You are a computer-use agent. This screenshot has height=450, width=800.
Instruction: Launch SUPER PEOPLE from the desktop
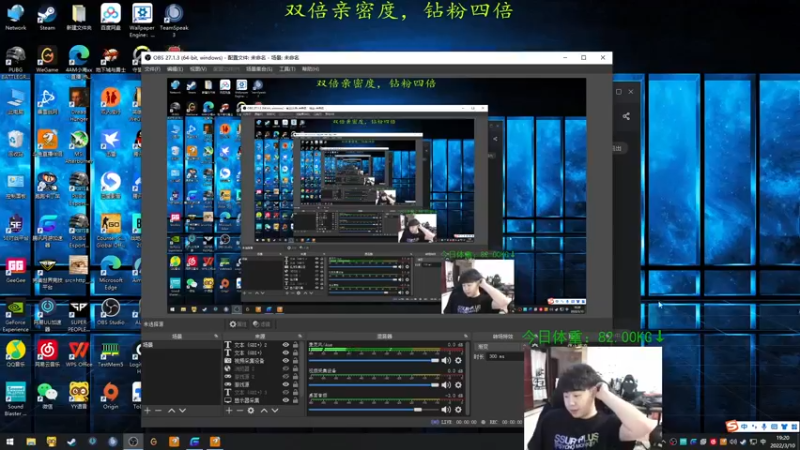tap(79, 315)
